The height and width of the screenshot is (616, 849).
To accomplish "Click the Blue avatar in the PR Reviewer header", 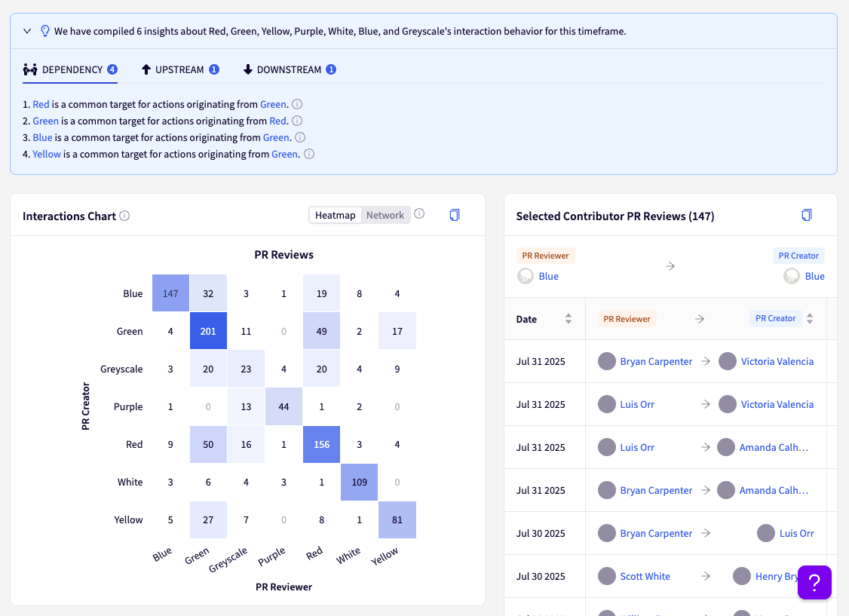I will [526, 275].
